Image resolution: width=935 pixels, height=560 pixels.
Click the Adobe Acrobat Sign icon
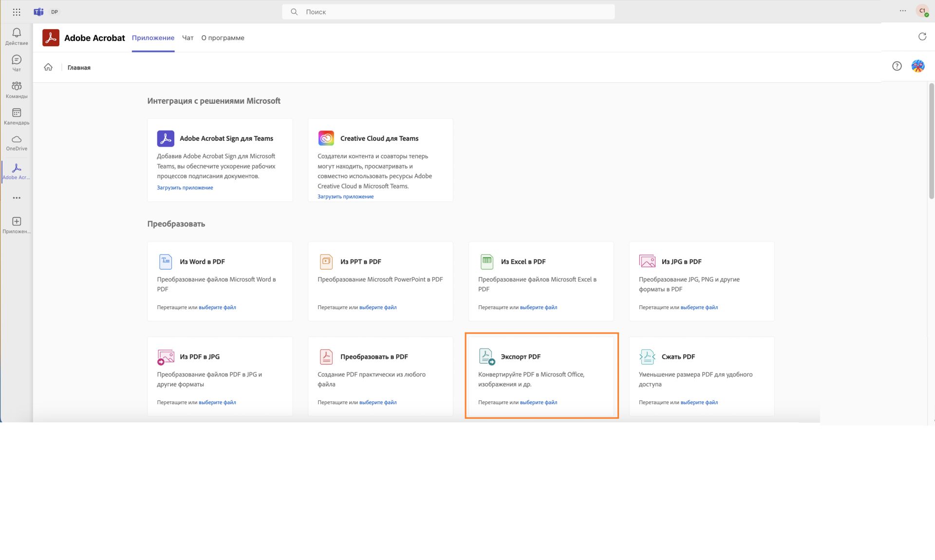(x=166, y=138)
